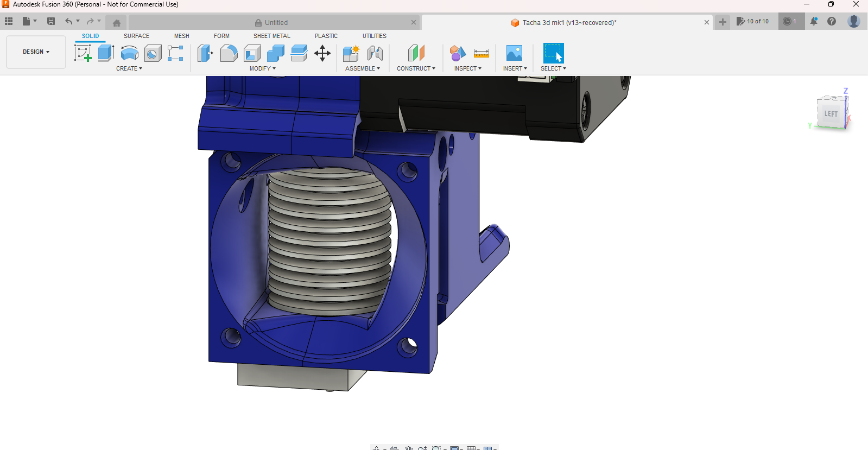This screenshot has height=450, width=868.
Task: Select the Shell tool
Action: coord(252,53)
